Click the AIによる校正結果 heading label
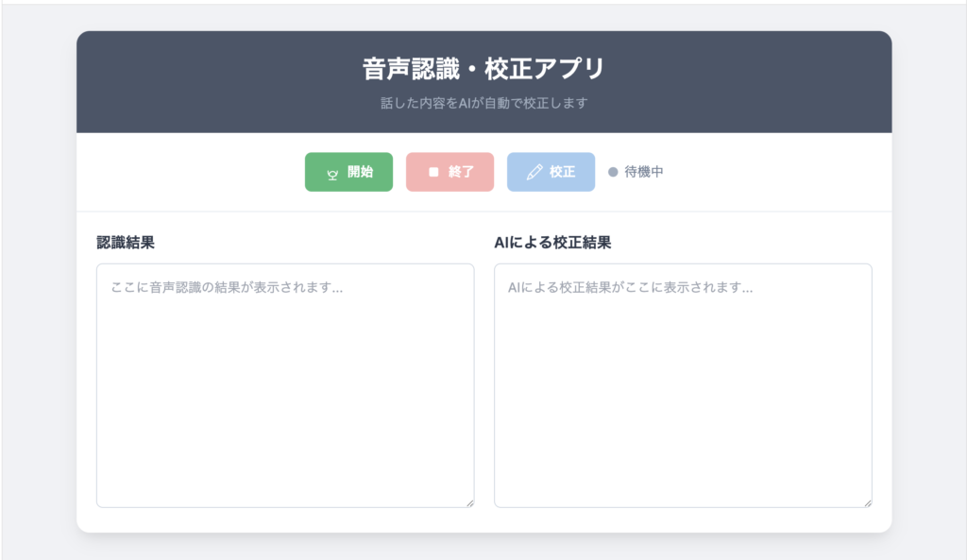Image resolution: width=967 pixels, height=560 pixels. coord(552,243)
